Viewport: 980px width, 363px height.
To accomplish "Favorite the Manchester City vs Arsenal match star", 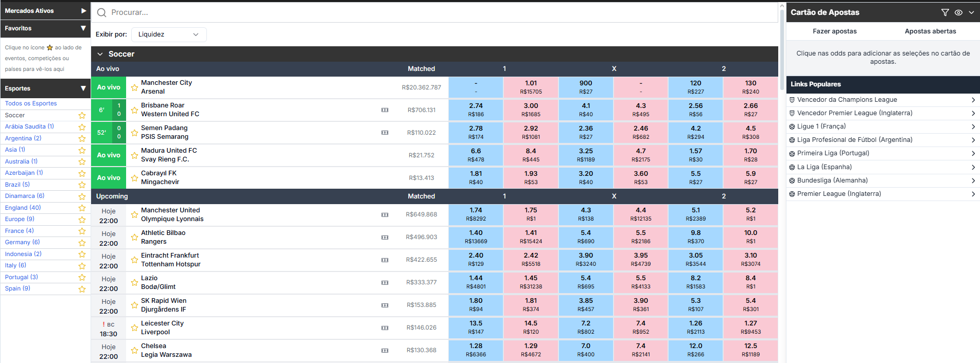I will click(134, 87).
